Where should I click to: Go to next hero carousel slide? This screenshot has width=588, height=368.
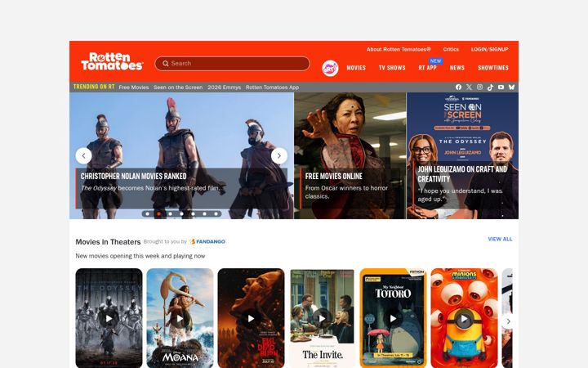[x=279, y=156]
